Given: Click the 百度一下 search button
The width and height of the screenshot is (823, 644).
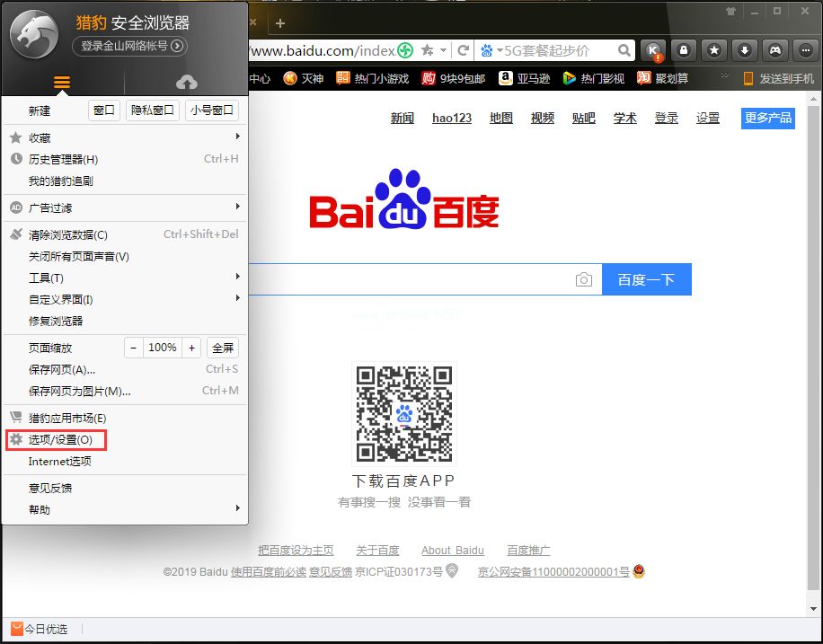Looking at the screenshot, I should [x=649, y=279].
